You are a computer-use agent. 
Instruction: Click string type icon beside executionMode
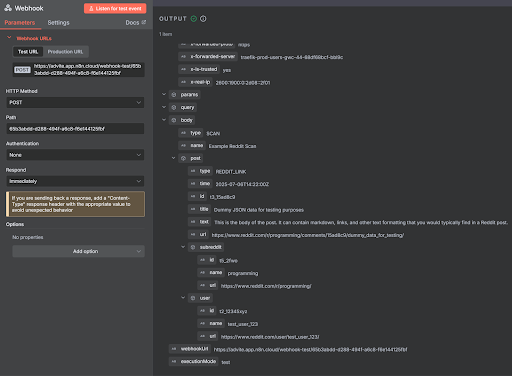coord(174,362)
